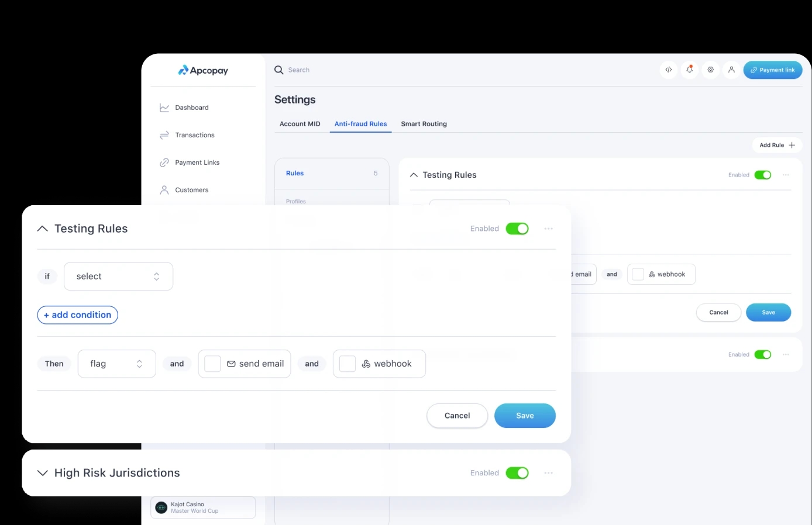Screen dimensions: 812x525
Task: Switch to Smart Routing tab
Action: pyautogui.click(x=424, y=124)
